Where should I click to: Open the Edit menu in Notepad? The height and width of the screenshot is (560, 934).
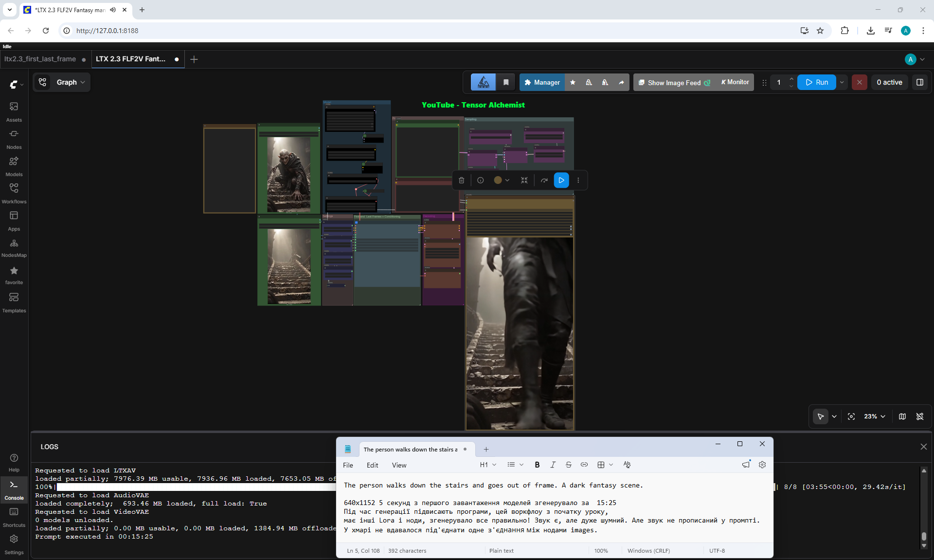pyautogui.click(x=372, y=465)
